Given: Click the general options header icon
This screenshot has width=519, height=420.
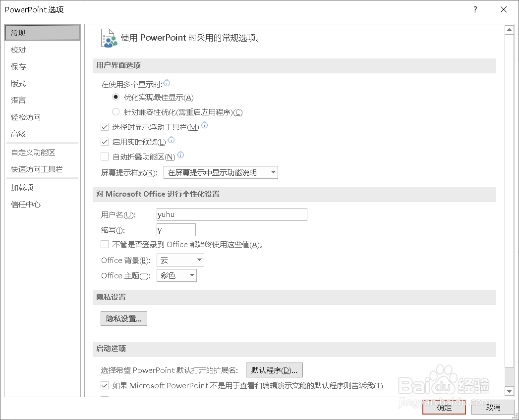Looking at the screenshot, I should (109, 38).
